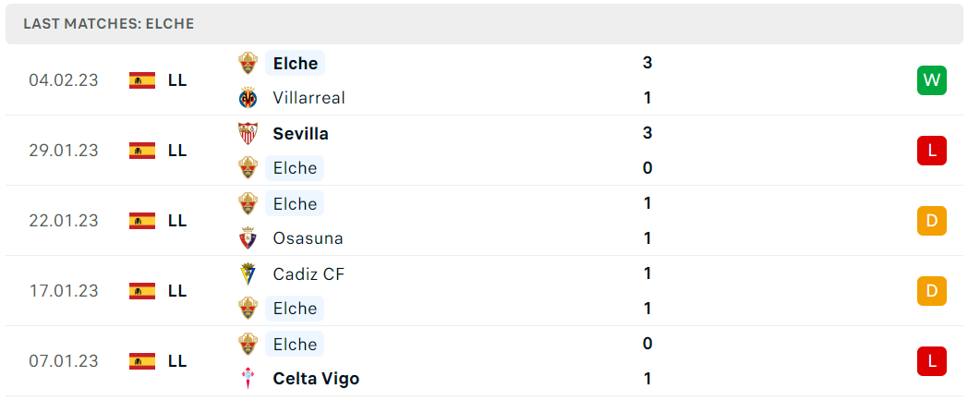
Task: Click orange D badge for Osasuna match
Action: click(932, 221)
